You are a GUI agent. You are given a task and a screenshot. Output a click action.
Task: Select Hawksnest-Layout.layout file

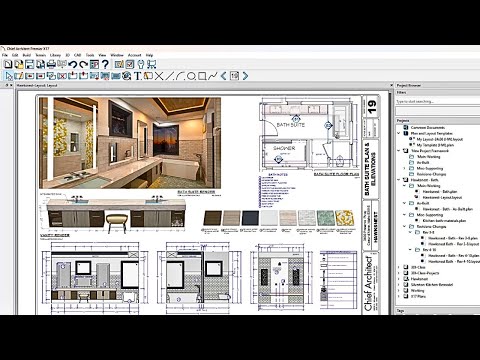pyautogui.click(x=442, y=197)
